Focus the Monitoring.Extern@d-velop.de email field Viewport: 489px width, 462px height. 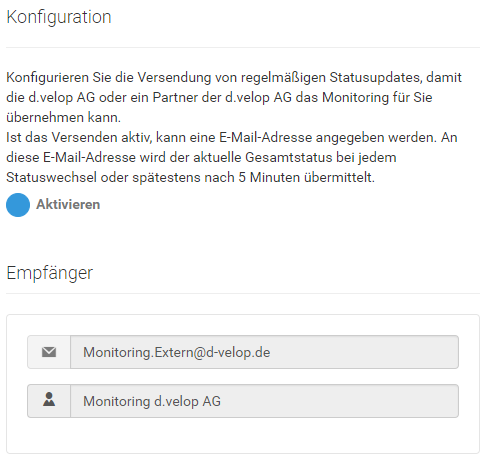tap(264, 352)
